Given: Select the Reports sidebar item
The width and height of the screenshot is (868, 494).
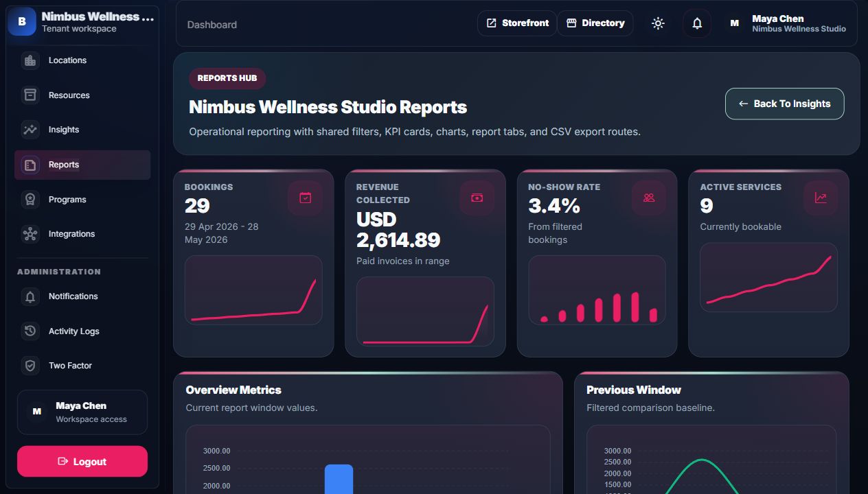Looking at the screenshot, I should pyautogui.click(x=82, y=165).
